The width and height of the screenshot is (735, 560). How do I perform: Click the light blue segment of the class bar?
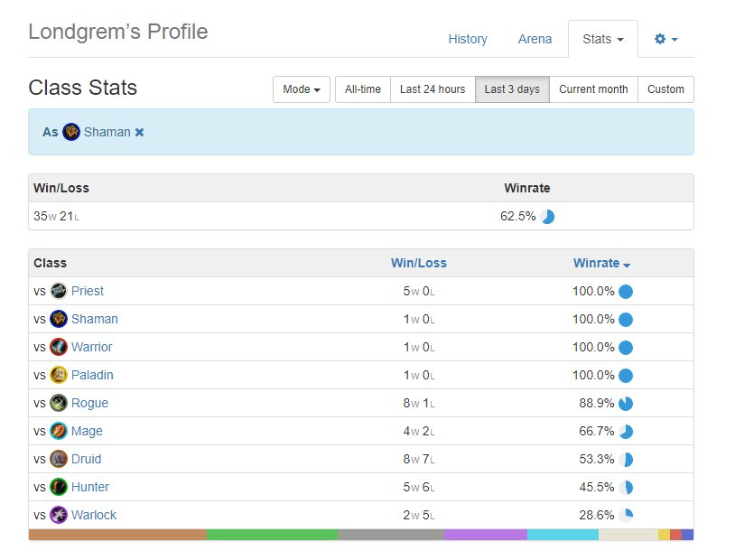click(563, 535)
